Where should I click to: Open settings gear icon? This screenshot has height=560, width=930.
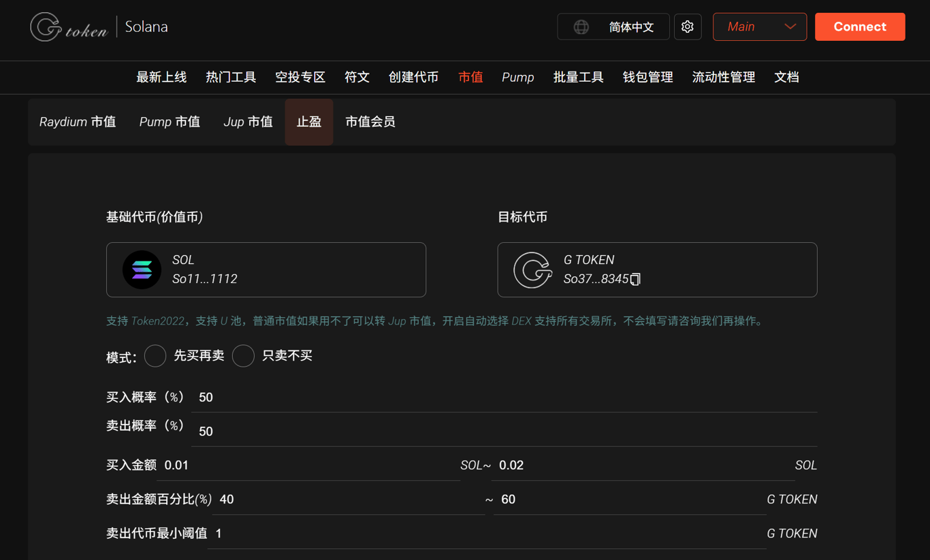(688, 27)
